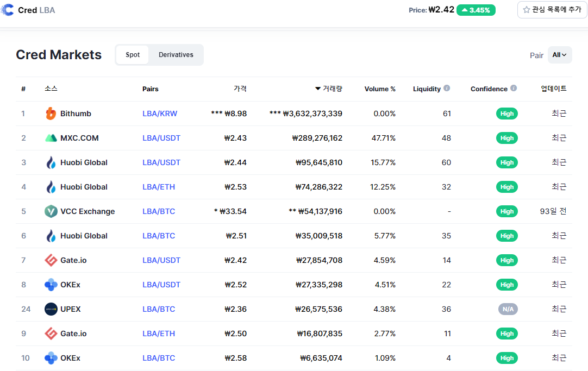Screen dimensions: 588x371
Task: Click the Liquidity column header text
Action: [427, 89]
